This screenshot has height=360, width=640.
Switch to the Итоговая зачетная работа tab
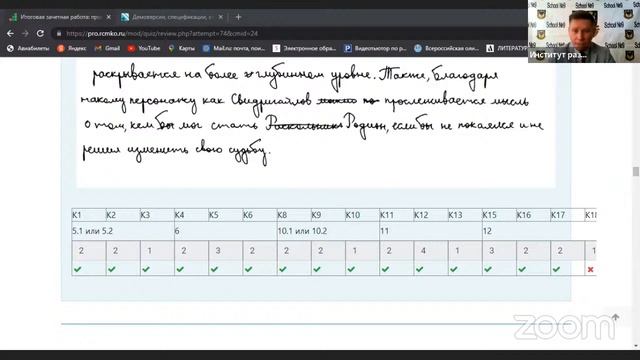[60, 17]
